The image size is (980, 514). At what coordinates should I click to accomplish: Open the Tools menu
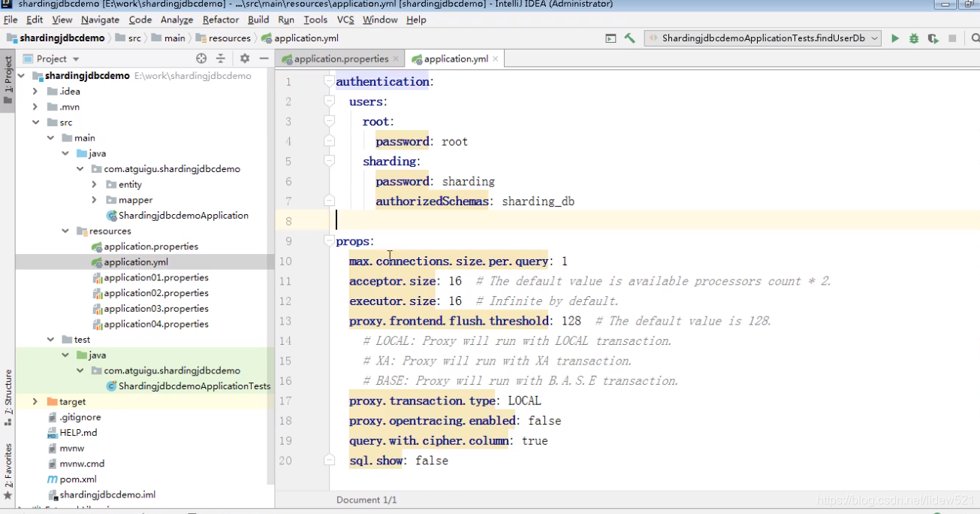point(315,20)
